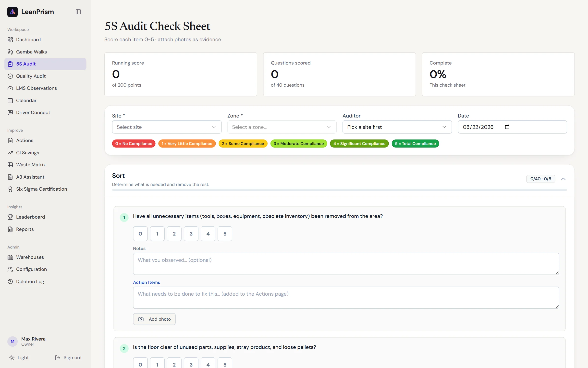Image resolution: width=588 pixels, height=368 pixels.
Task: Click the LeanPrism logo icon
Action: (12, 12)
